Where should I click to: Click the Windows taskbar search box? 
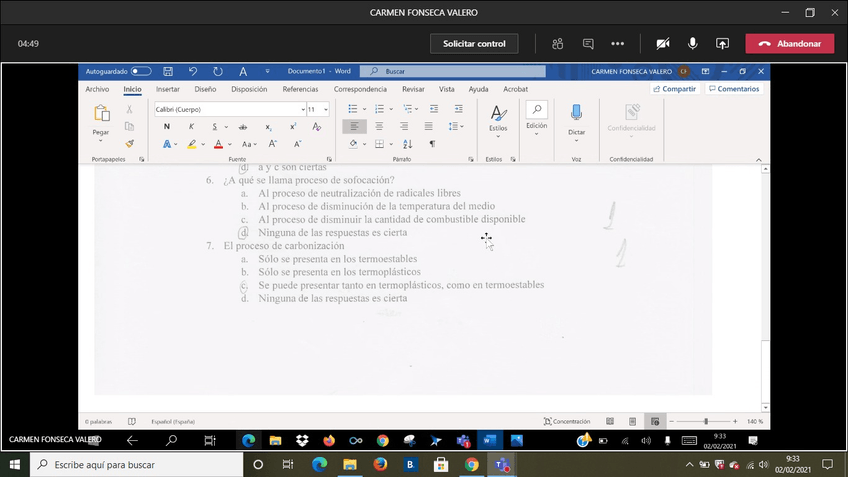click(135, 465)
